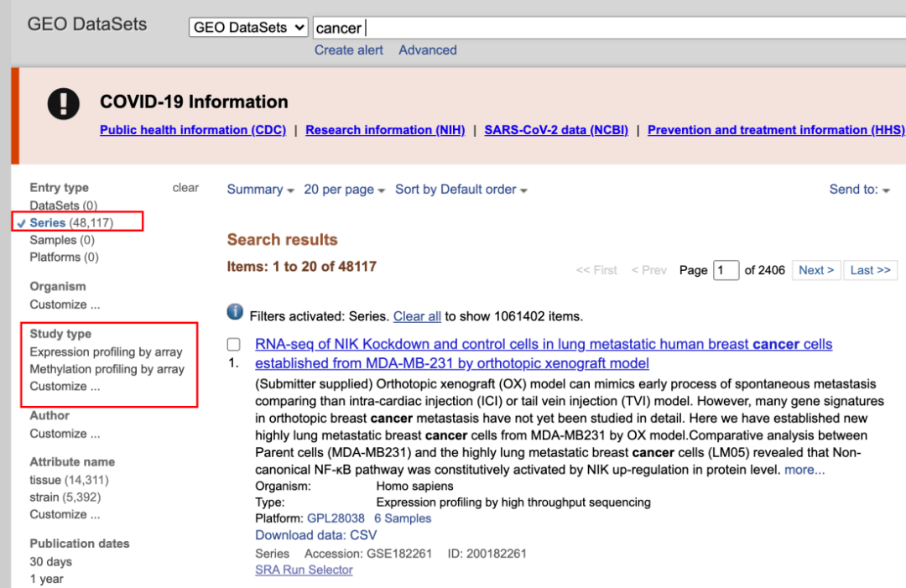Click the Create alert link
906x588 pixels.
tap(348, 50)
